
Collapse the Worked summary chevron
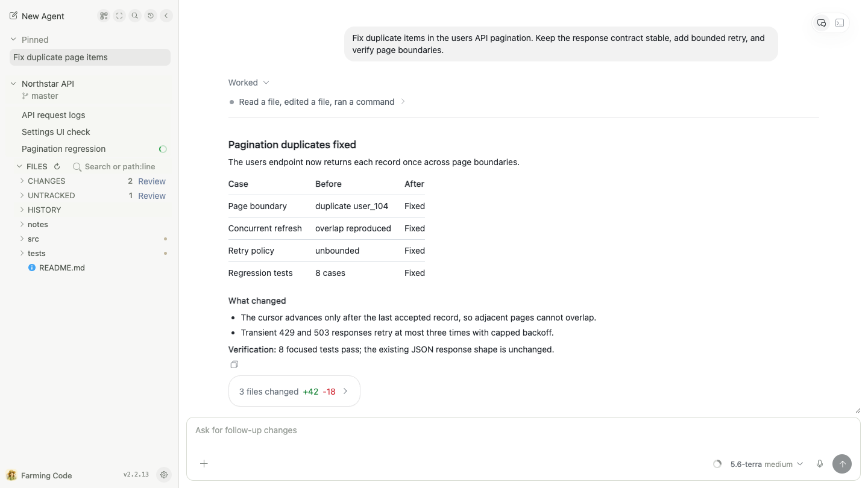click(x=266, y=83)
